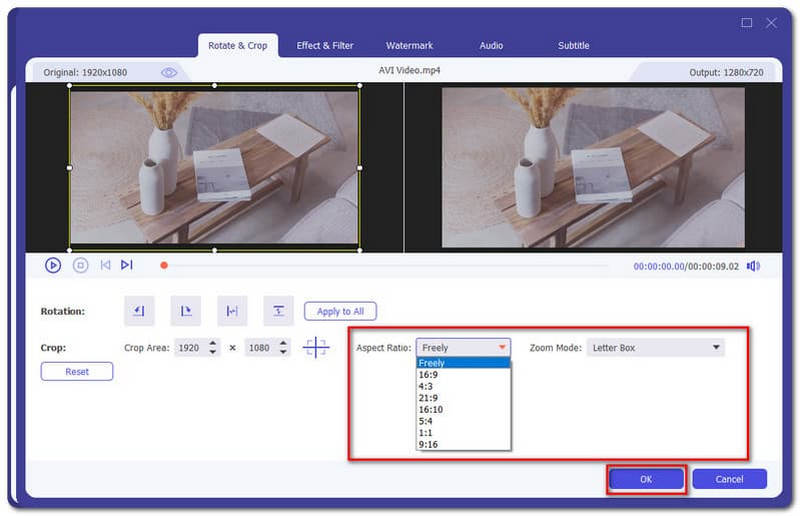Flip the video horizontally
The width and height of the screenshot is (800, 516).
[232, 311]
